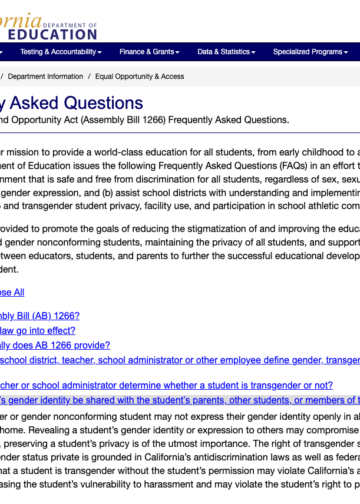Open the Data & Statistics menu
This screenshot has width=360, height=504.
pyautogui.click(x=226, y=52)
